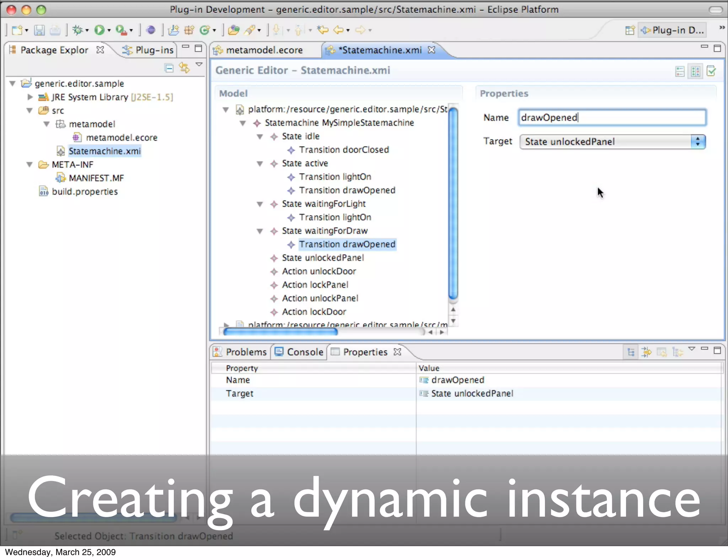The width and height of the screenshot is (728, 560).
Task: Click the Debug bug icon
Action: coord(77,30)
